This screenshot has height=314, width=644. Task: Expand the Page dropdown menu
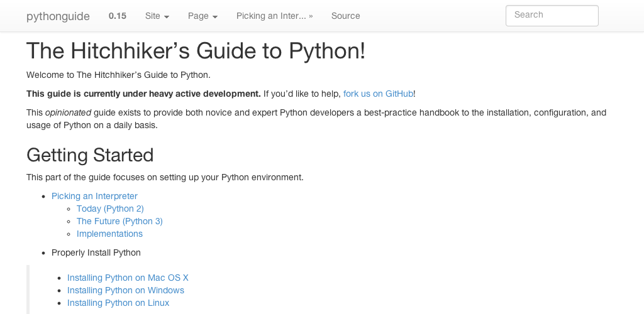202,16
